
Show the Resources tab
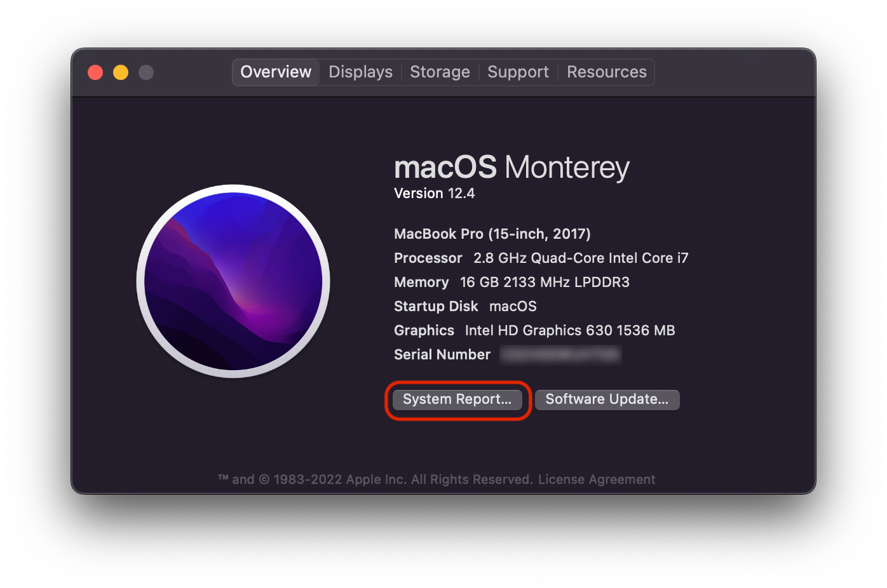point(606,72)
